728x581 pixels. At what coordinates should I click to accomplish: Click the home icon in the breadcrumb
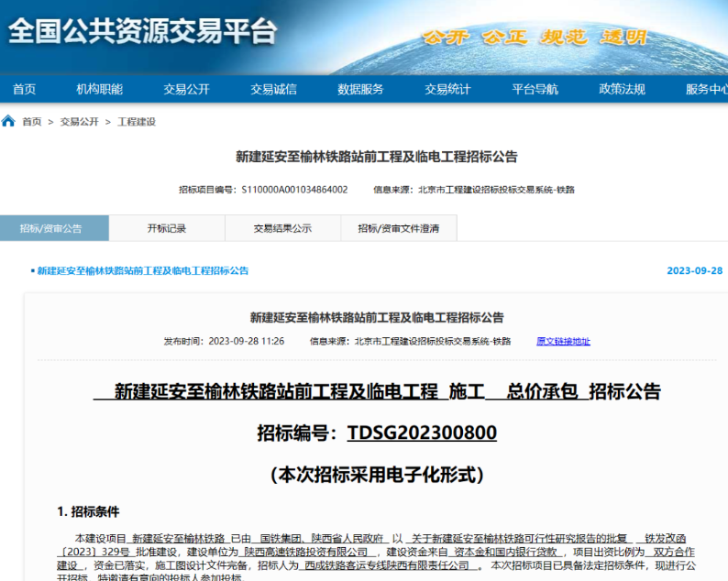pos(8,121)
